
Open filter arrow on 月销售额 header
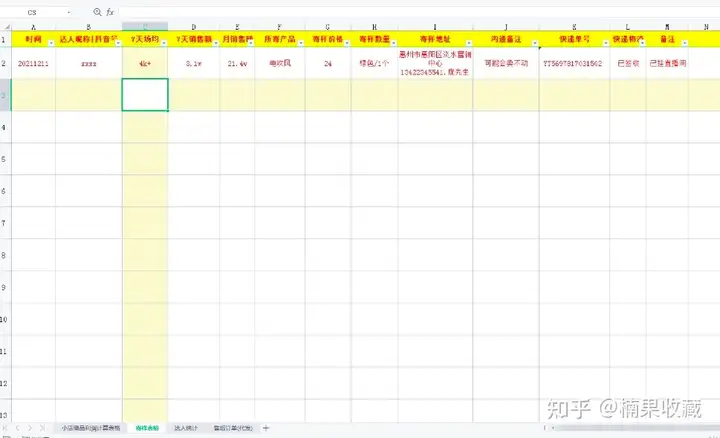pyautogui.click(x=251, y=43)
